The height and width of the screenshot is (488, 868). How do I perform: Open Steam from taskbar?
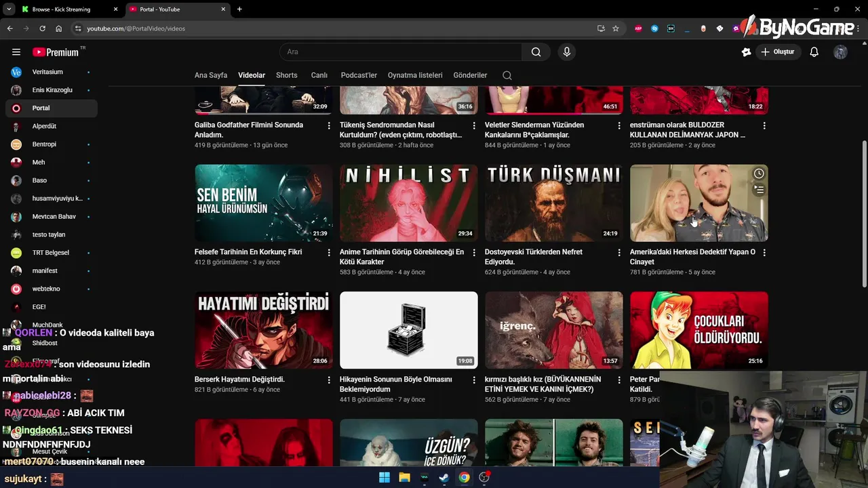[x=443, y=477]
